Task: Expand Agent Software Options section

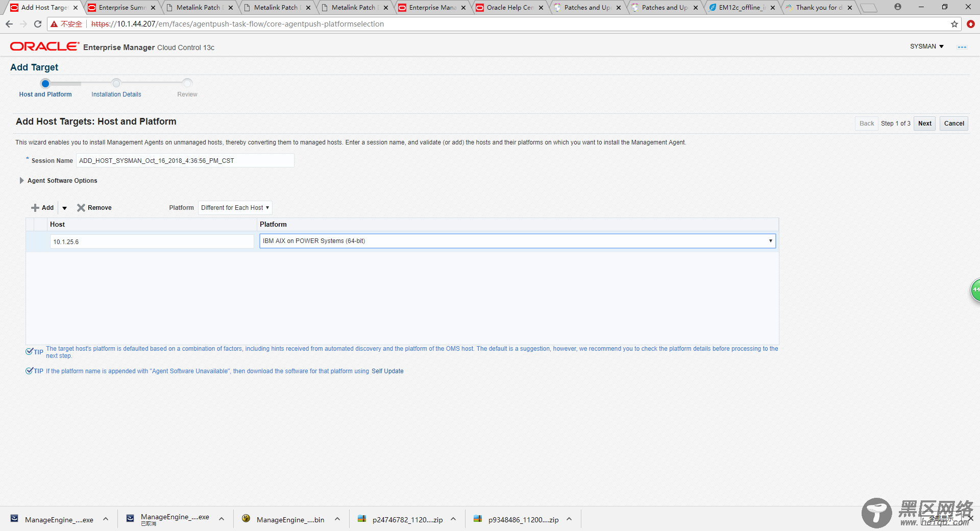Action: (21, 181)
